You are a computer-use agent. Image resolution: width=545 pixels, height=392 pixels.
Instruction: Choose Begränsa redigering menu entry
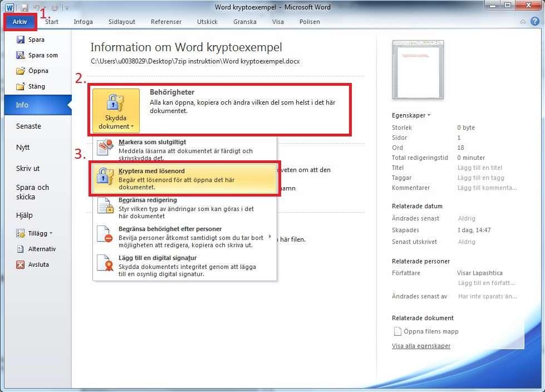point(185,208)
